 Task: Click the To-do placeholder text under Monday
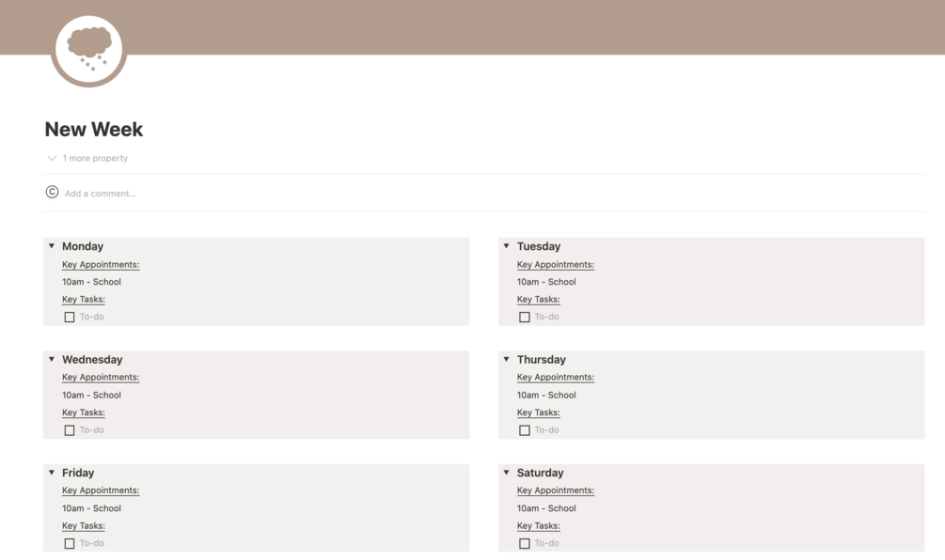[91, 317]
